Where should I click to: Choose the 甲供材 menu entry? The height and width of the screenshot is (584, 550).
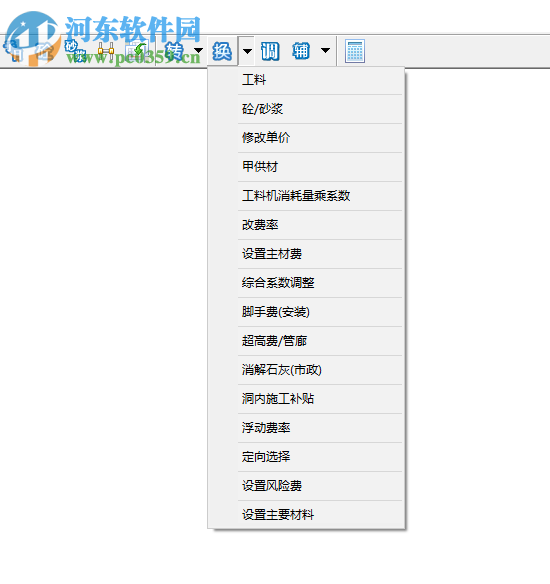(x=306, y=167)
